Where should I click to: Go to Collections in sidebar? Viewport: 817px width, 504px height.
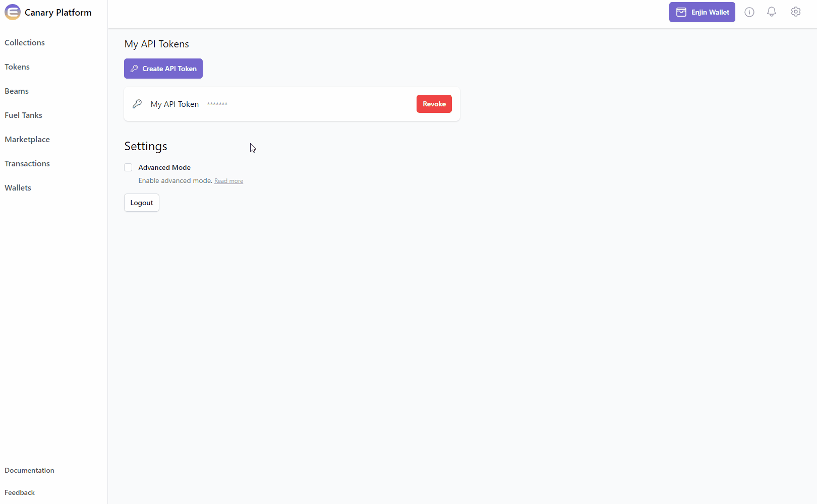25,42
